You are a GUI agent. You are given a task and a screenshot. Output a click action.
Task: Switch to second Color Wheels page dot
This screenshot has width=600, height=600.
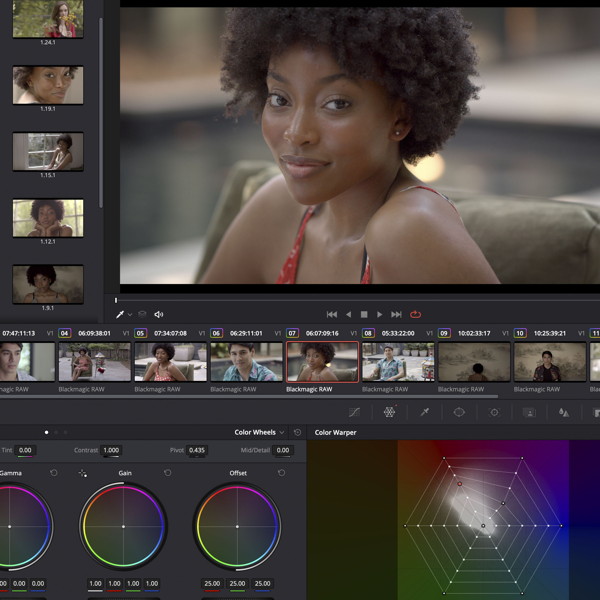coord(56,432)
